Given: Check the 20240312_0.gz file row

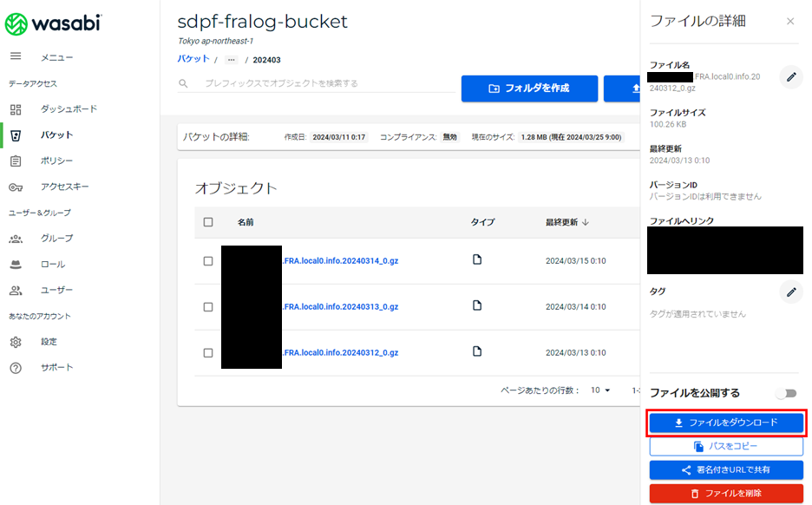Looking at the screenshot, I should pyautogui.click(x=208, y=353).
